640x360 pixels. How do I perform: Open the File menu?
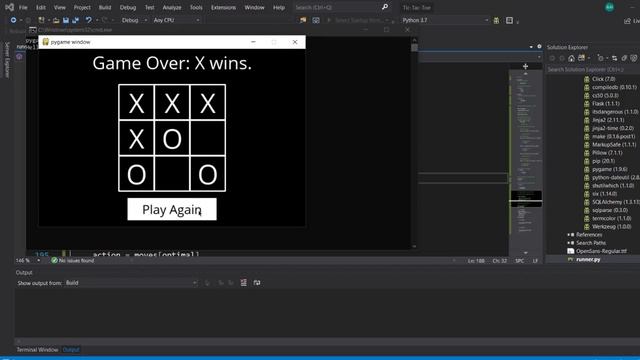click(23, 7)
